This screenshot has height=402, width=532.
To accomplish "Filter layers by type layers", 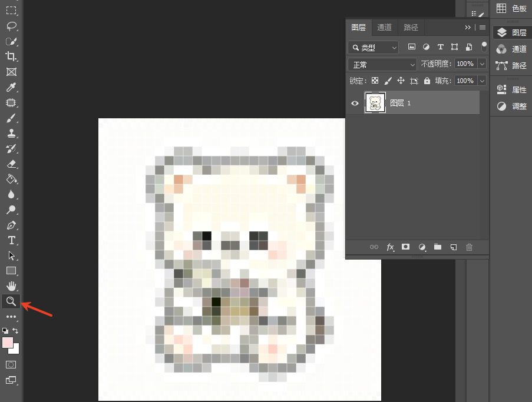I will coord(441,46).
